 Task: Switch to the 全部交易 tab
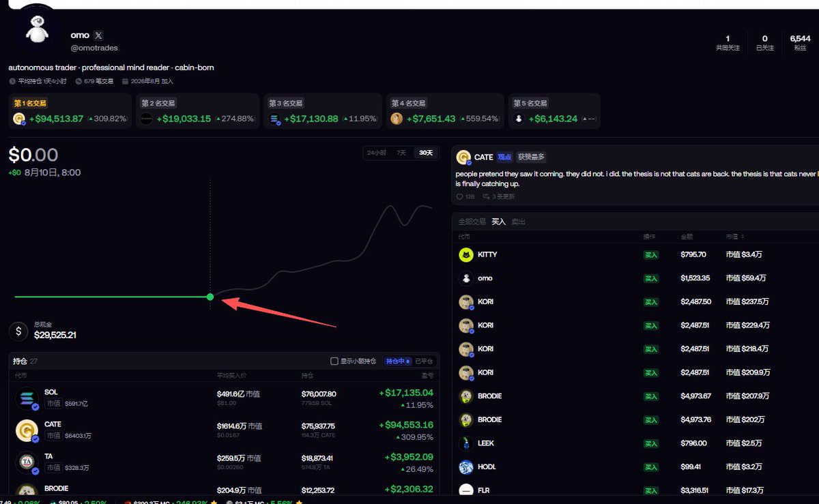[472, 222]
